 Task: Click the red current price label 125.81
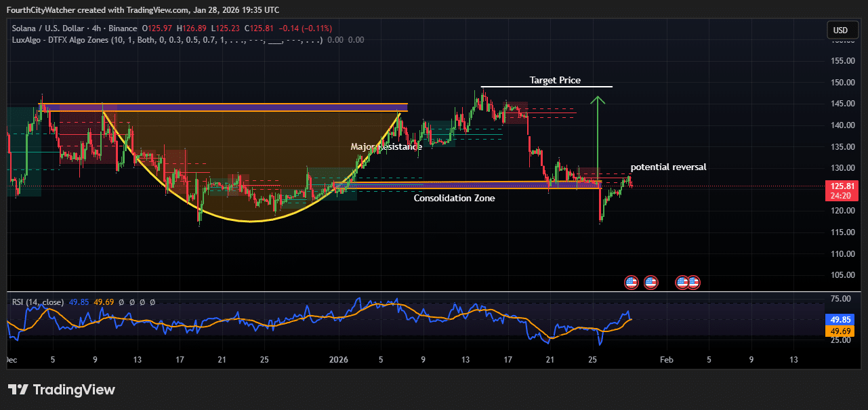[841, 186]
